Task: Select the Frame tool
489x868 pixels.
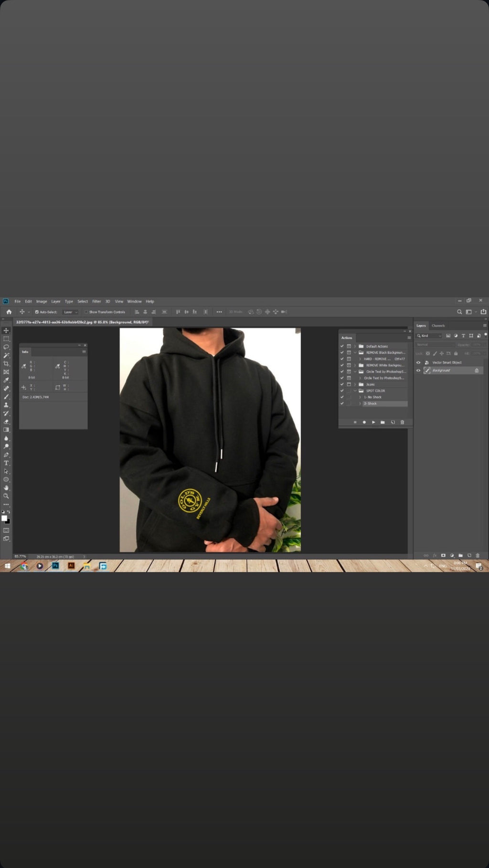Action: pyautogui.click(x=6, y=372)
